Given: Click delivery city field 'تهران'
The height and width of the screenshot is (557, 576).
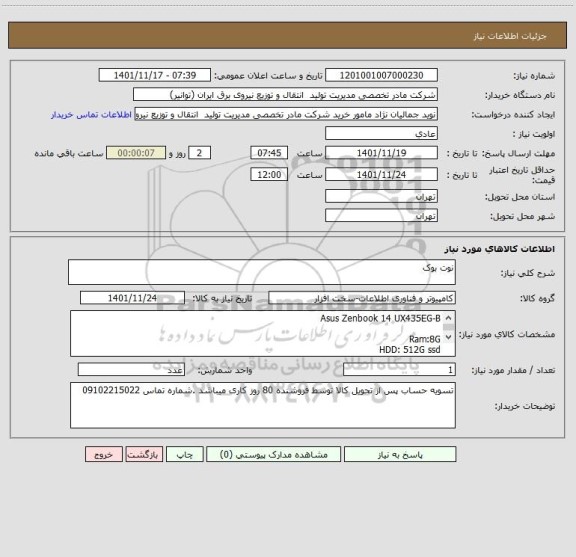Looking at the screenshot, I should coord(381,216).
